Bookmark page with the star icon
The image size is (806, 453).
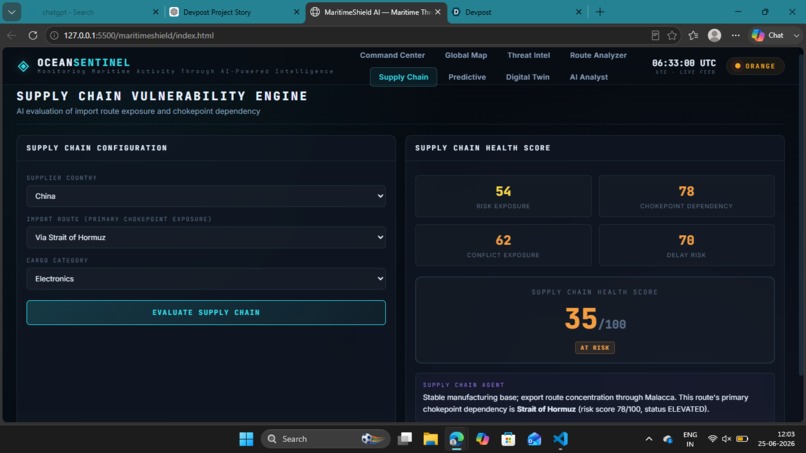pyautogui.click(x=672, y=35)
